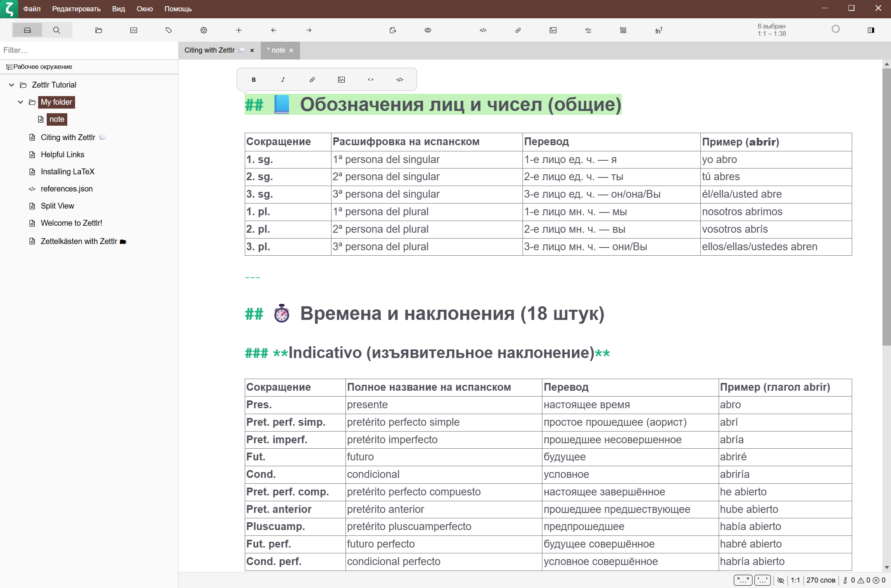Open the Helpful Links file
The width and height of the screenshot is (891, 588).
click(x=62, y=154)
